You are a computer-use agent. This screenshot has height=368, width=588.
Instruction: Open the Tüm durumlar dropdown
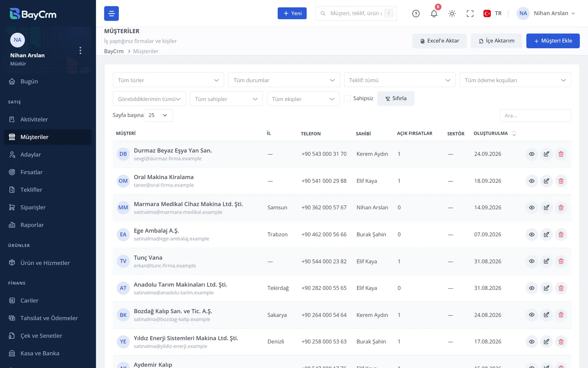click(284, 80)
